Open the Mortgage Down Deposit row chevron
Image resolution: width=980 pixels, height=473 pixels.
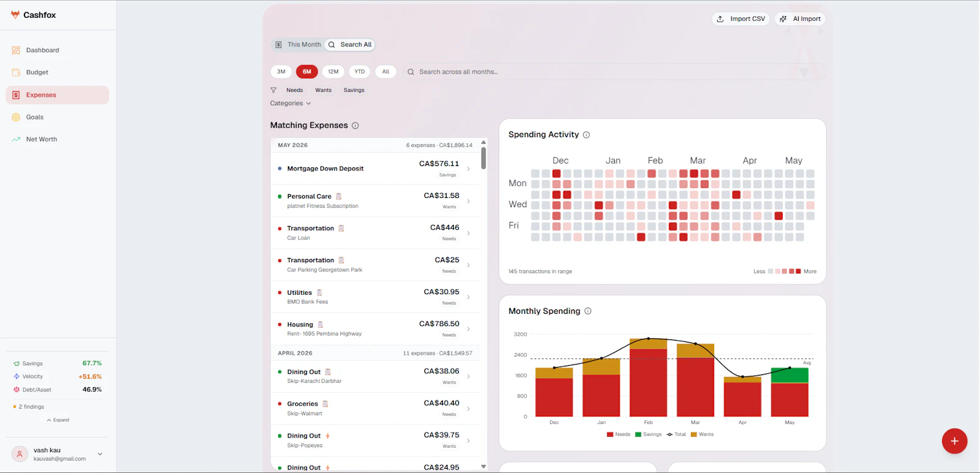[469, 169]
